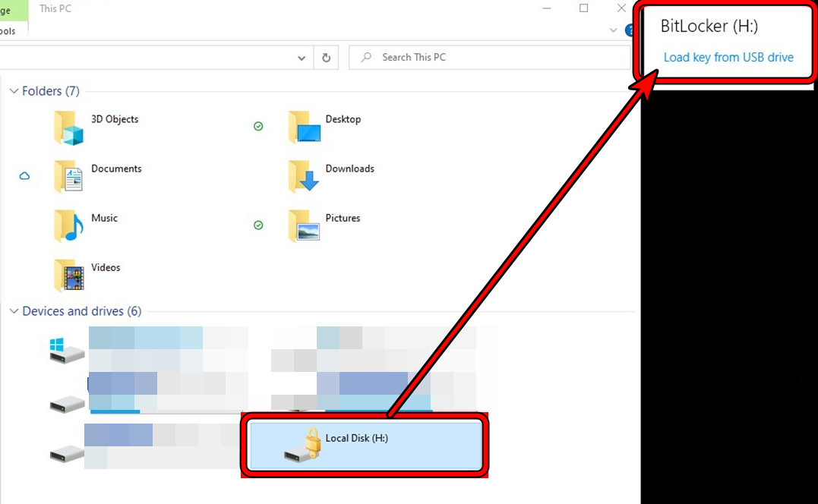This screenshot has width=818, height=504.
Task: Click the green sync badge beside 3D Objects
Action: [x=258, y=126]
